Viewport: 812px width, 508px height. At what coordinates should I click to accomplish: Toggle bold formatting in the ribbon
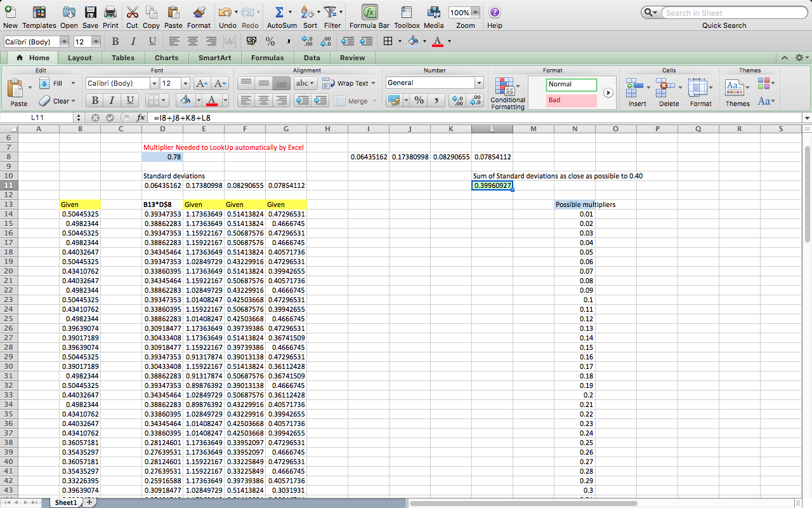coord(94,100)
